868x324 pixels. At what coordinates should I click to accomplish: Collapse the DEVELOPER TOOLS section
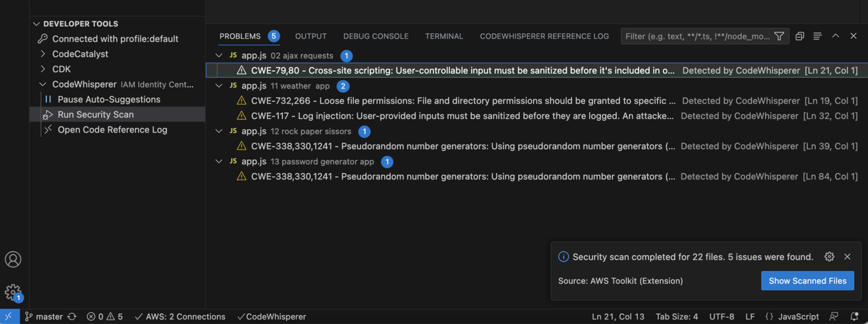point(36,24)
